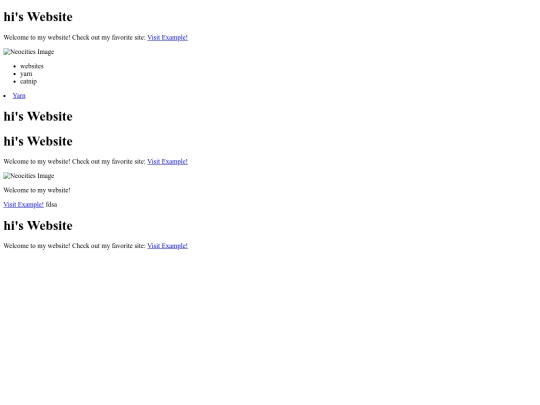Click the third hi's Website heading
Screen dimensions: 540x405
[38, 141]
